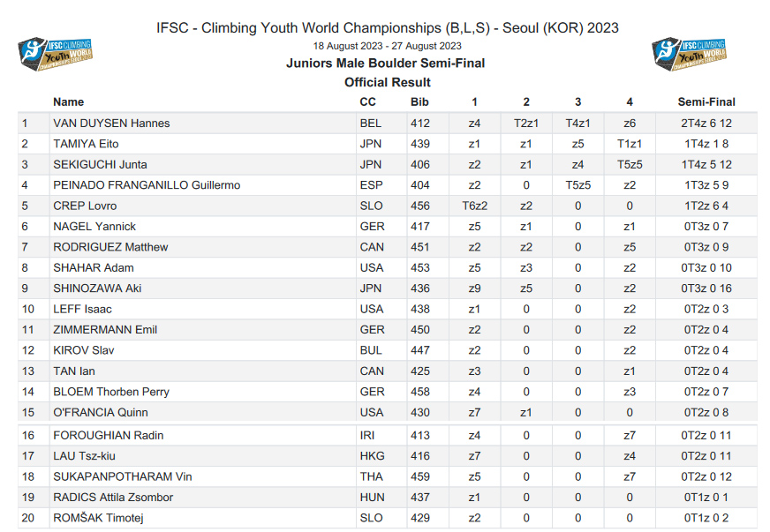
Task: Click the CC column header
Action: click(367, 102)
